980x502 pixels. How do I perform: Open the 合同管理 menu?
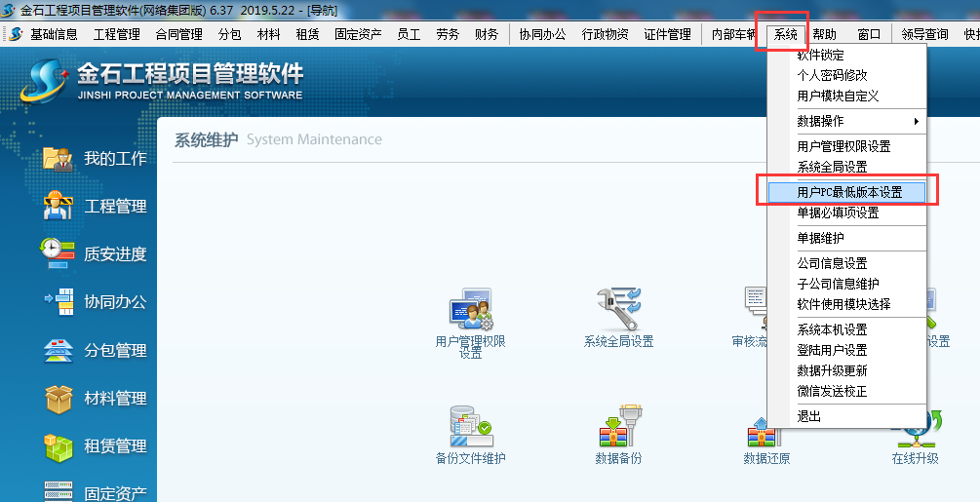click(x=178, y=34)
